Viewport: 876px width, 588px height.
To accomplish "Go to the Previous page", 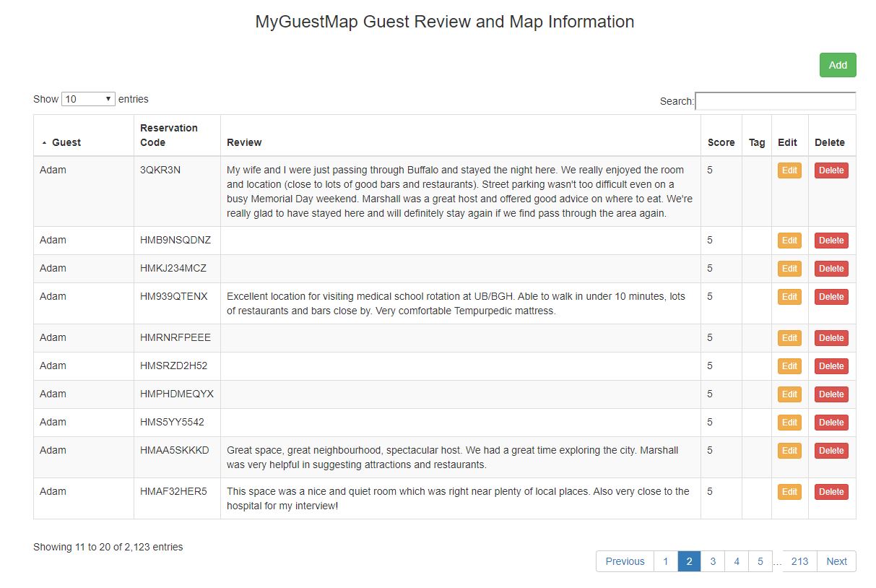I will [625, 561].
